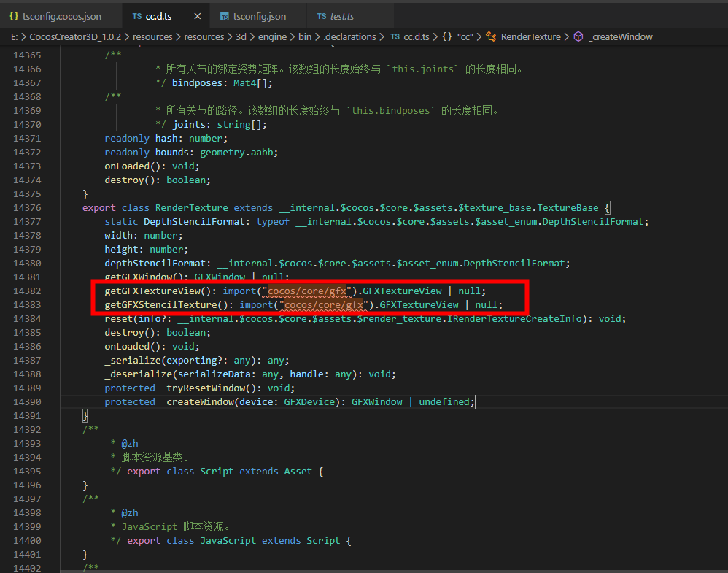Open the tsconfig.json tab
The width and height of the screenshot is (728, 573).
(x=259, y=16)
